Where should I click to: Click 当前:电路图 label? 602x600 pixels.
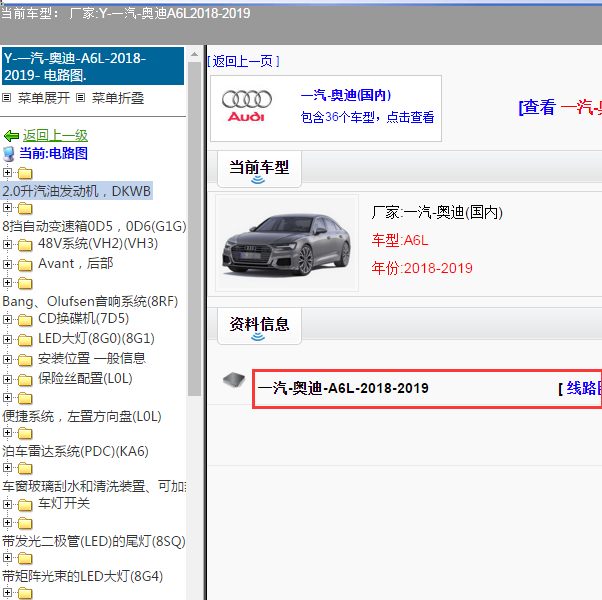click(x=53, y=153)
